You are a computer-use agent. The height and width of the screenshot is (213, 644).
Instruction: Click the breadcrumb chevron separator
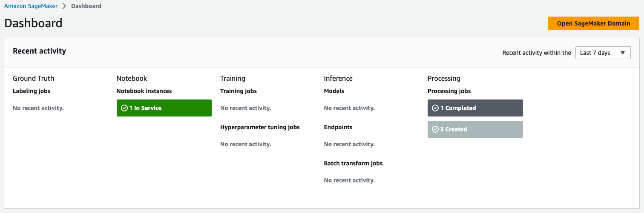click(x=64, y=6)
